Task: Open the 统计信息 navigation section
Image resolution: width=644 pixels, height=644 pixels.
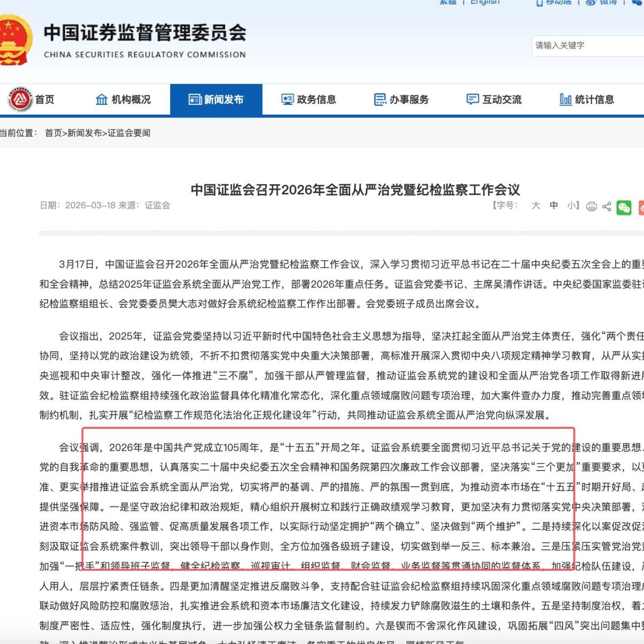Action: click(587, 99)
